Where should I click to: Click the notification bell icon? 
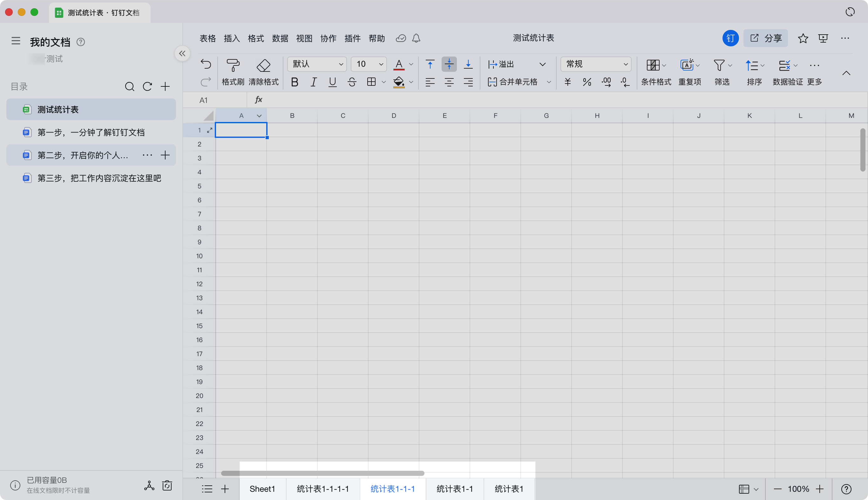point(416,38)
